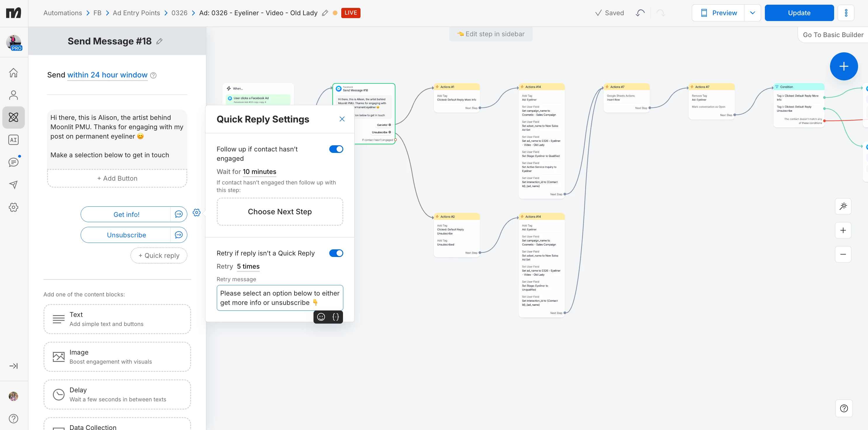Expand the Preview dropdown arrow
The image size is (868, 430).
tap(752, 13)
